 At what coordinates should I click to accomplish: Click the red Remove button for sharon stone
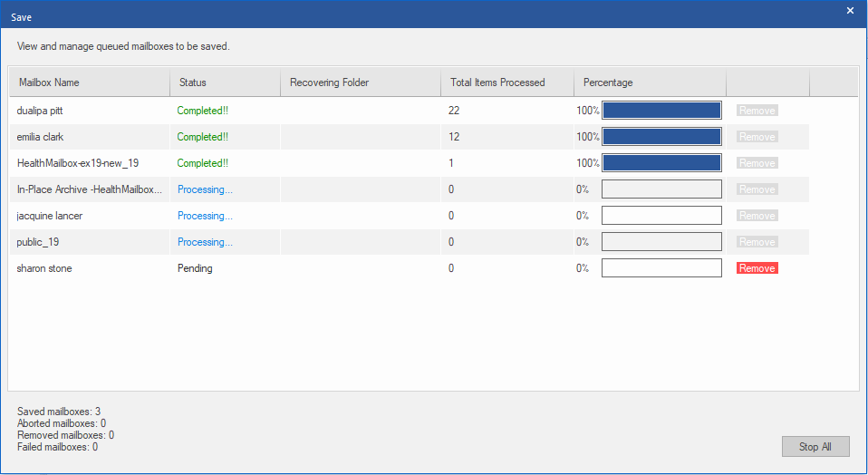[x=757, y=268]
